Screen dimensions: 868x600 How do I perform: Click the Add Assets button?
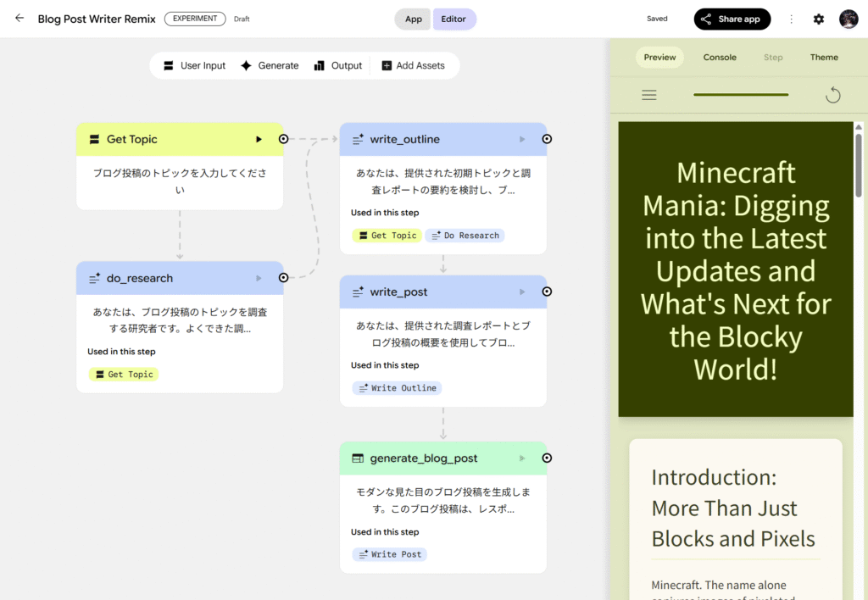pyautogui.click(x=413, y=65)
